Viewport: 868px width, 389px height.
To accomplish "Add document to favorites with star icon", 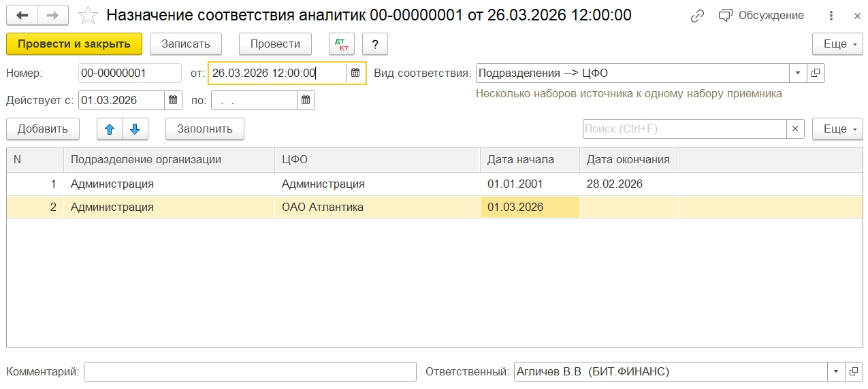I will click(87, 16).
